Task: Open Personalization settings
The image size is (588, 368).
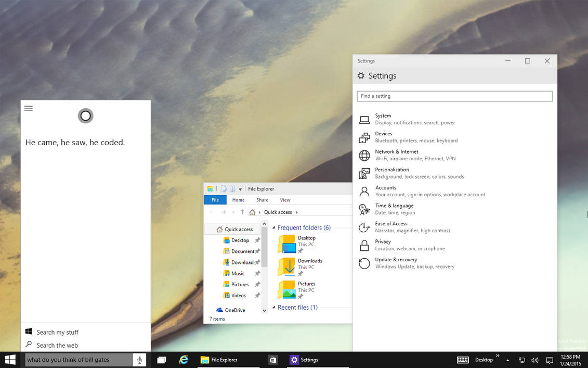Action: [x=454, y=173]
